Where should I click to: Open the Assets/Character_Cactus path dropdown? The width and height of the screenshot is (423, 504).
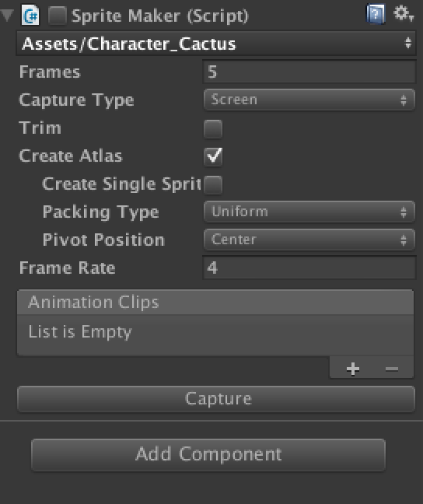click(216, 44)
